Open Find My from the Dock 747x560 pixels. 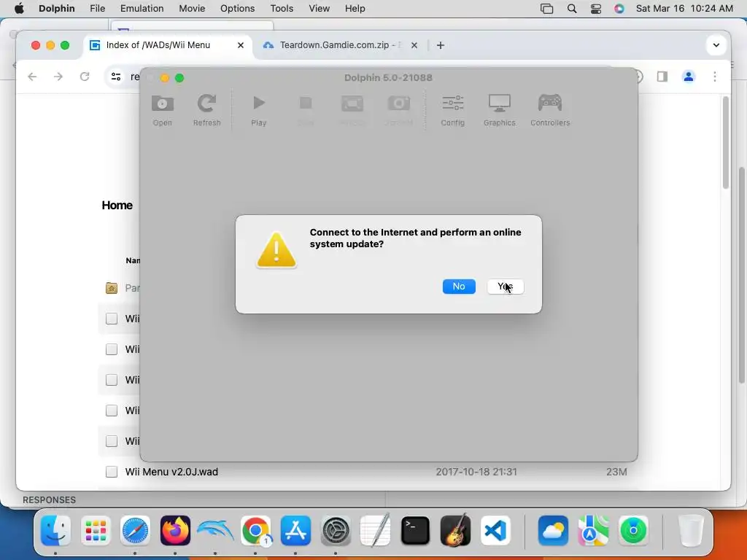click(x=633, y=531)
